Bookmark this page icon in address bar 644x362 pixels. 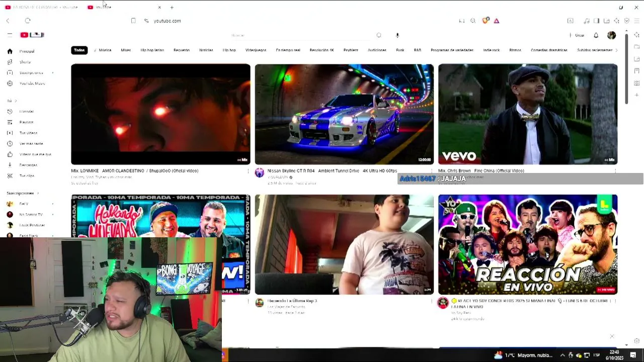[x=133, y=21]
